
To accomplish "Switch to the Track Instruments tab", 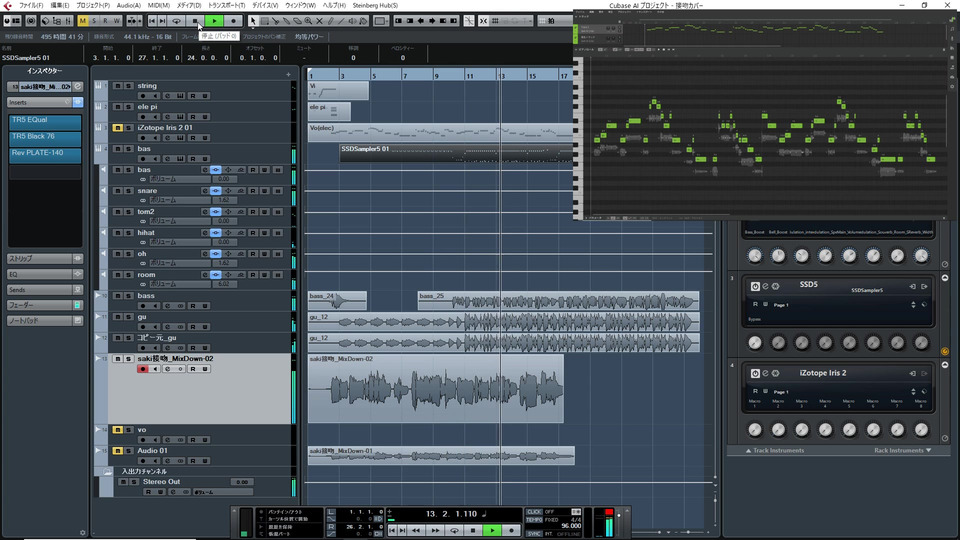I will (775, 451).
